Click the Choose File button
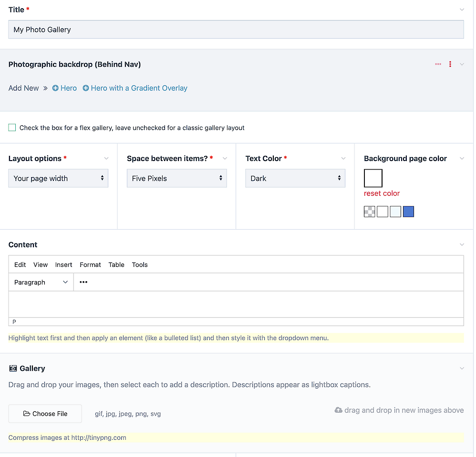Image resolution: width=476 pixels, height=457 pixels. tap(45, 414)
